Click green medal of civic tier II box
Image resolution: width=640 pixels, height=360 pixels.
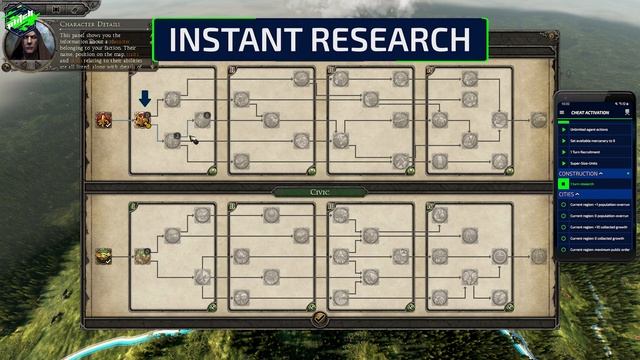[311, 307]
